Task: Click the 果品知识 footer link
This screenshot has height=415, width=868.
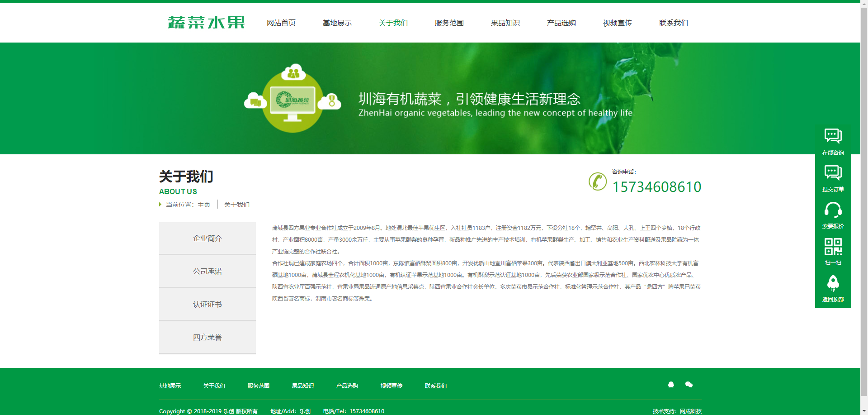Action: 303,386
